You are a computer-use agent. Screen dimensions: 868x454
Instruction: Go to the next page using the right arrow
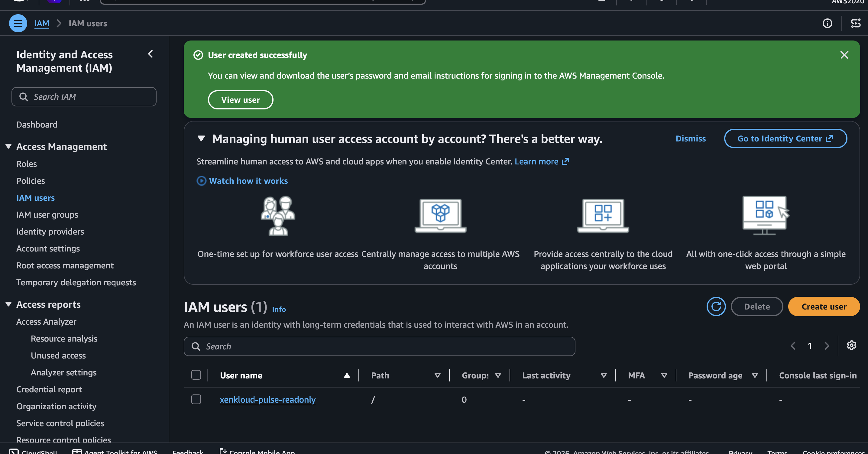coord(827,346)
